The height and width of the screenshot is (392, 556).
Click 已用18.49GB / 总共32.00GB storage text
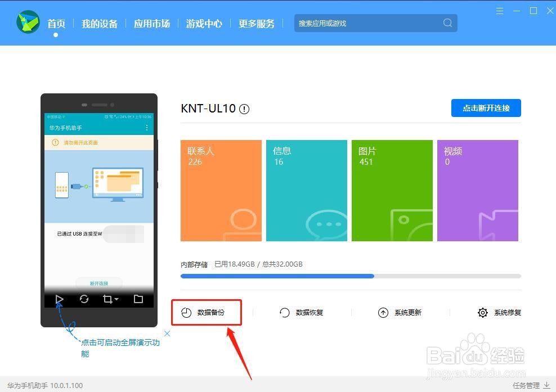tap(258, 264)
